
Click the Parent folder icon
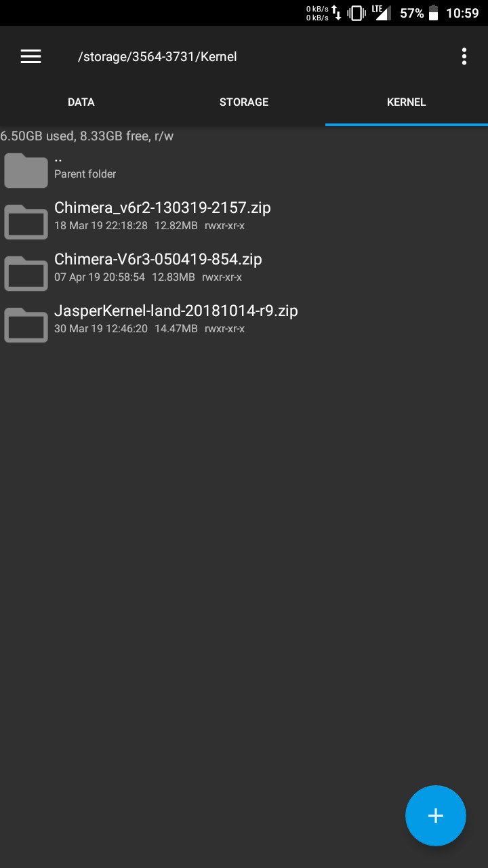pos(26,170)
